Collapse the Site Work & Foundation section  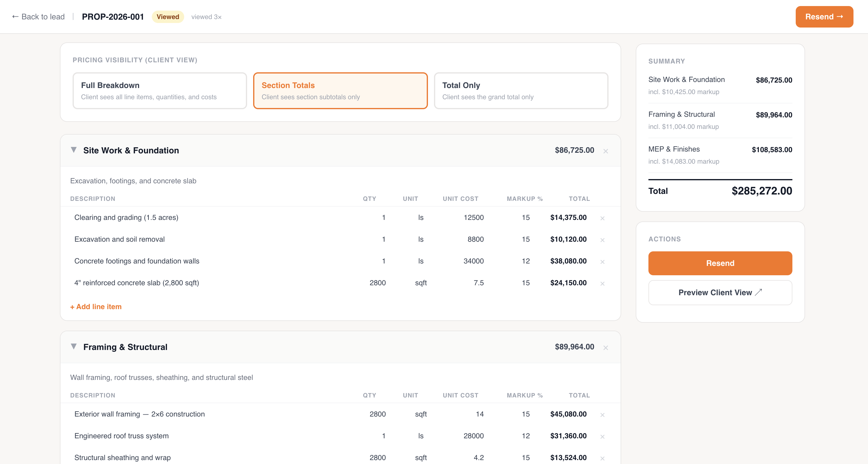(x=74, y=150)
